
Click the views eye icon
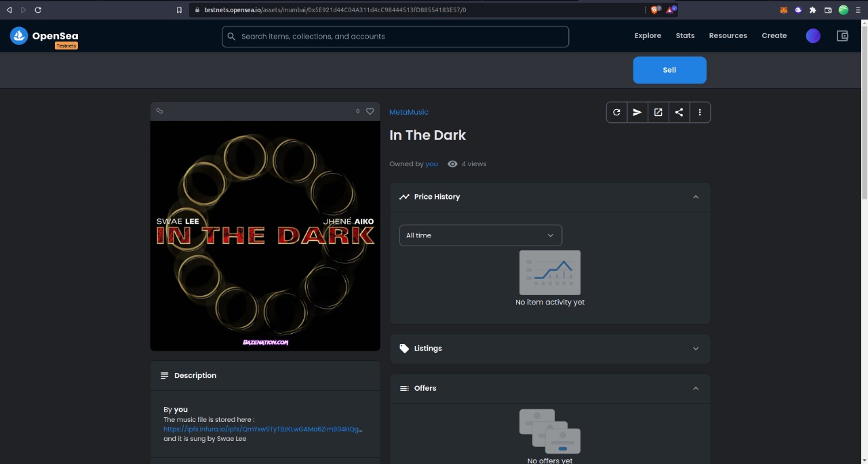[x=452, y=164]
